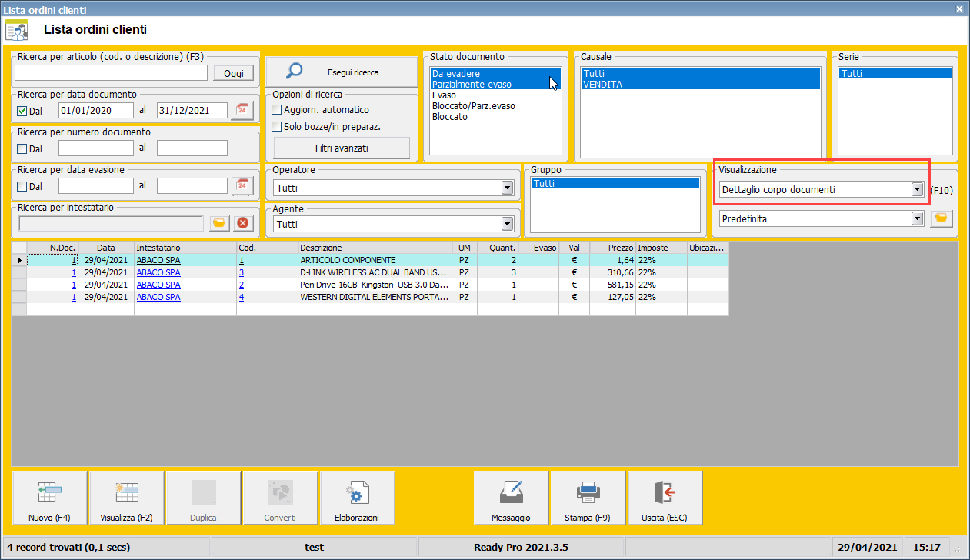Select Tutti in the Gruppo list
Screen dimensions: 970x560
click(615, 184)
